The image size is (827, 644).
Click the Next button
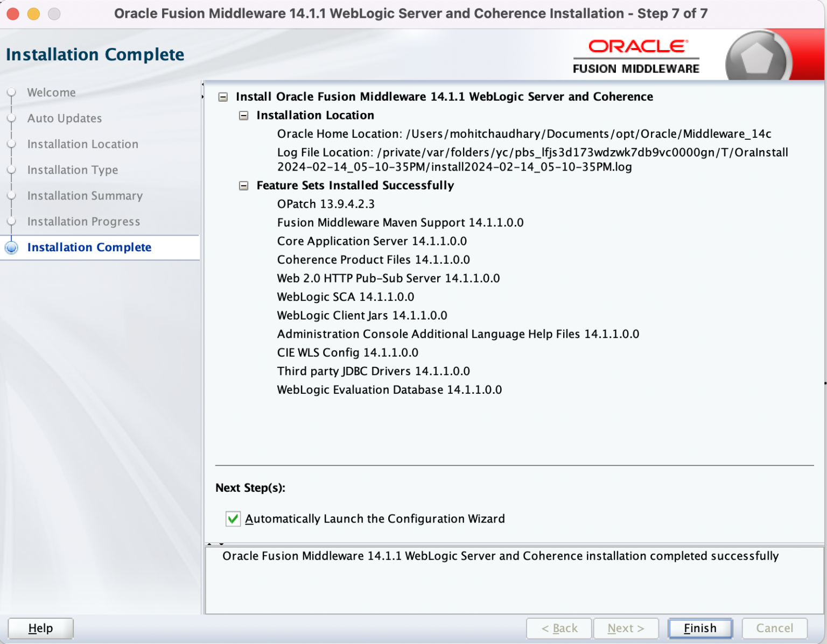tap(625, 628)
